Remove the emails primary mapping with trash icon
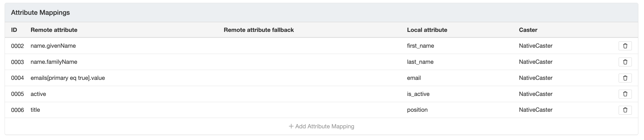 (x=625, y=78)
